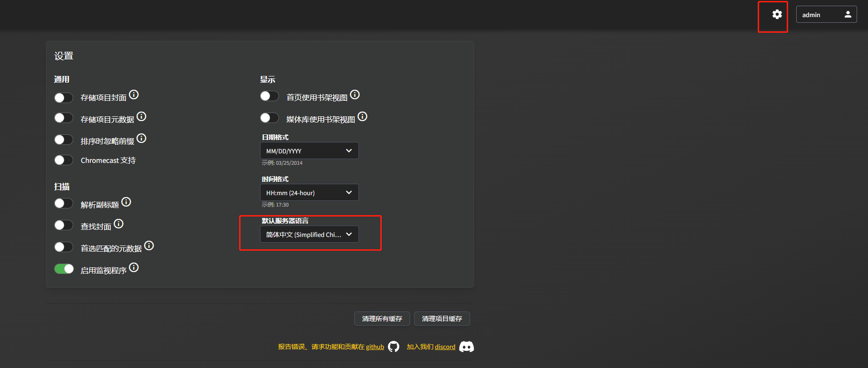Toggle Chromecast 支持 switch
The width and height of the screenshot is (868, 368).
64,160
